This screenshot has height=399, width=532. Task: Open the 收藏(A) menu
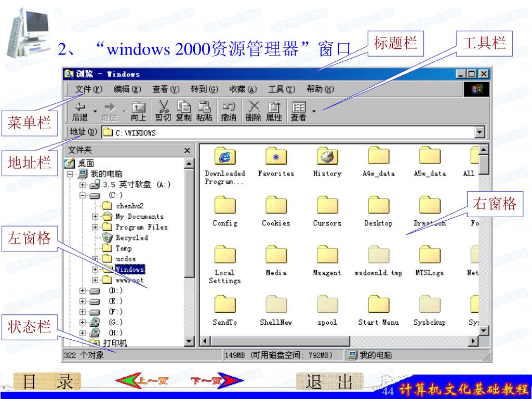coord(243,89)
